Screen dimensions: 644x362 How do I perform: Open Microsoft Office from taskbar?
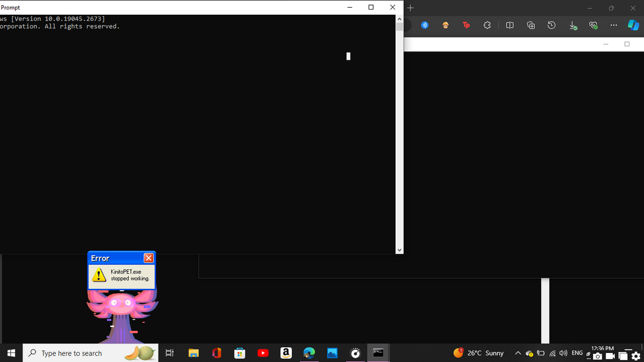(216, 353)
